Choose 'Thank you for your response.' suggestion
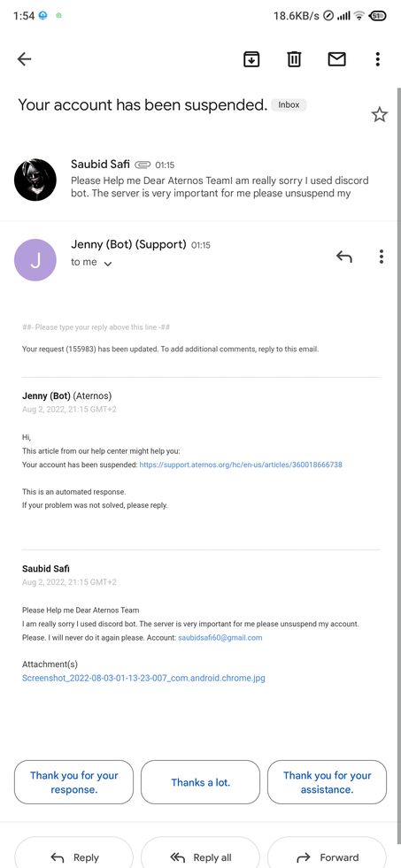This screenshot has width=401, height=868. click(x=73, y=782)
